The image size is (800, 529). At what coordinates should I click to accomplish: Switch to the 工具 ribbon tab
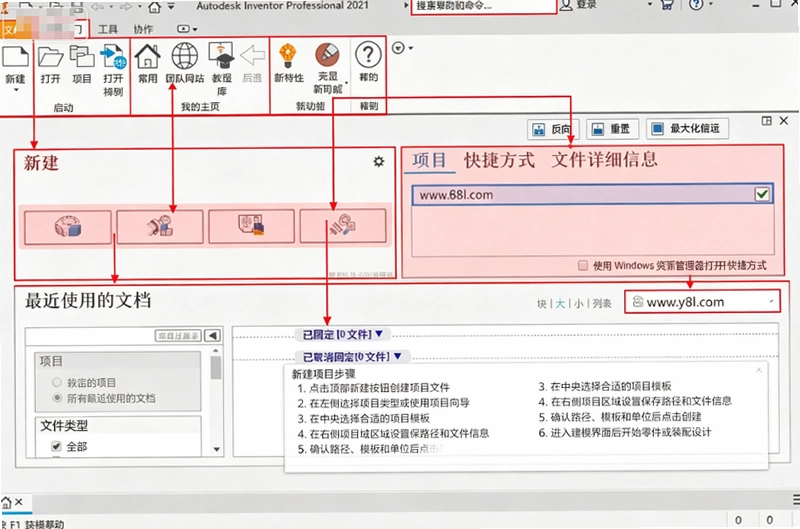pyautogui.click(x=108, y=29)
